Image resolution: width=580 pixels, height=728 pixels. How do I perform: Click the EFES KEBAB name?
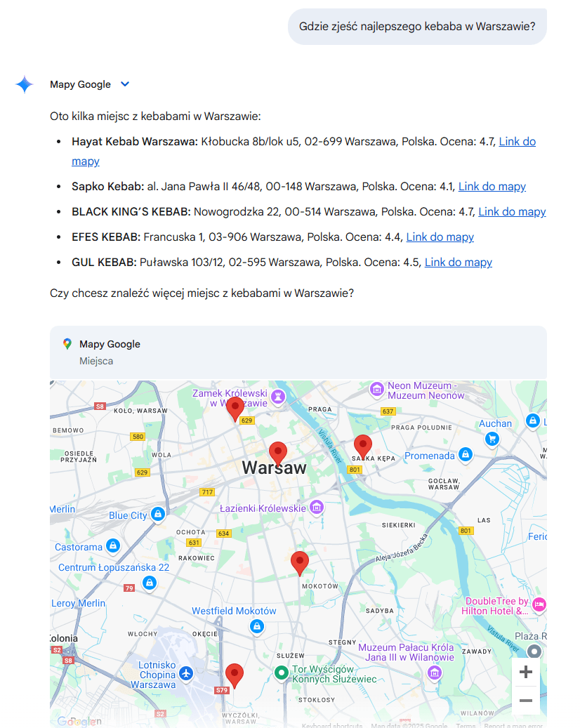click(106, 237)
